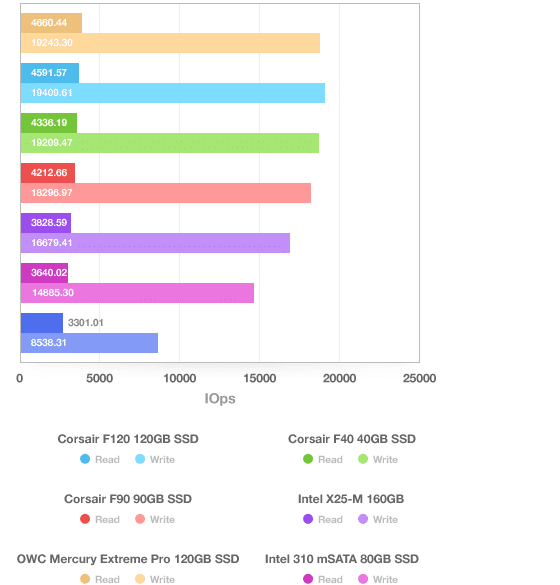
Task: Click the Intel 310 mSATA Write dot
Action: coord(363,579)
